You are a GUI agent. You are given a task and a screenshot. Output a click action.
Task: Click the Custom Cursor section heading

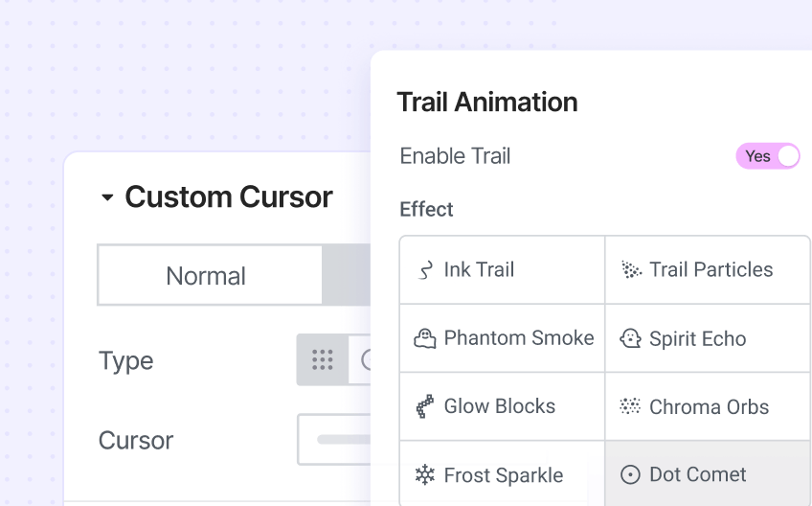click(x=228, y=197)
